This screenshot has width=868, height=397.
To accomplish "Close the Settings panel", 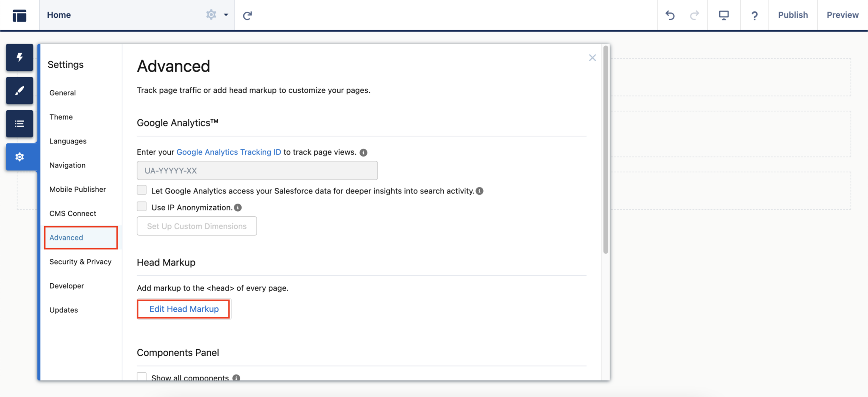I will pos(593,58).
